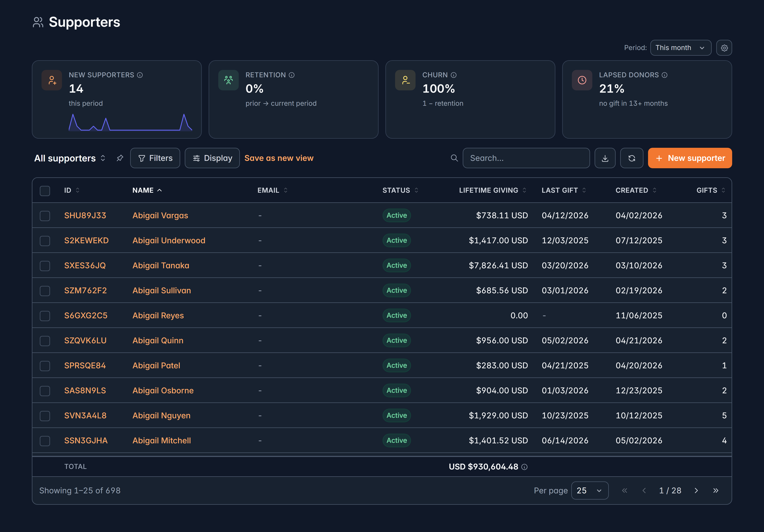This screenshot has height=532, width=764.
Task: Sort by the Created column
Action: pyautogui.click(x=636, y=190)
